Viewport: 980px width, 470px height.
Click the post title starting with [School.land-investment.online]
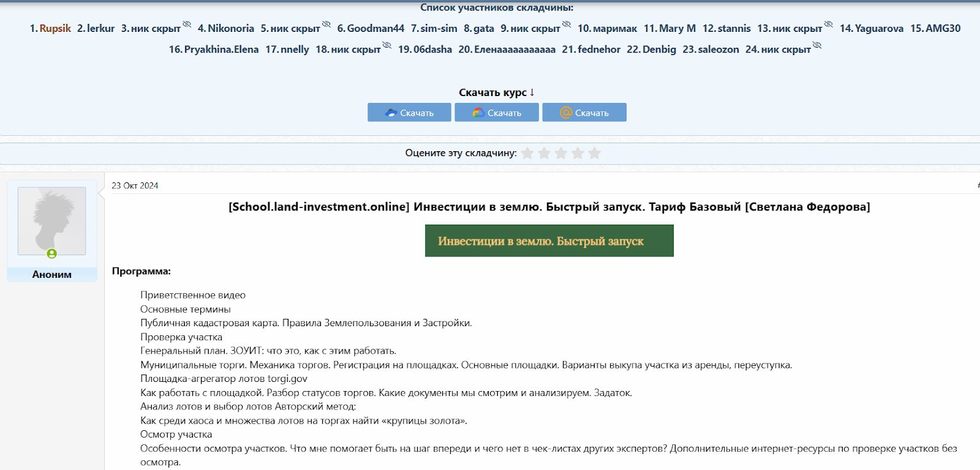(x=549, y=207)
